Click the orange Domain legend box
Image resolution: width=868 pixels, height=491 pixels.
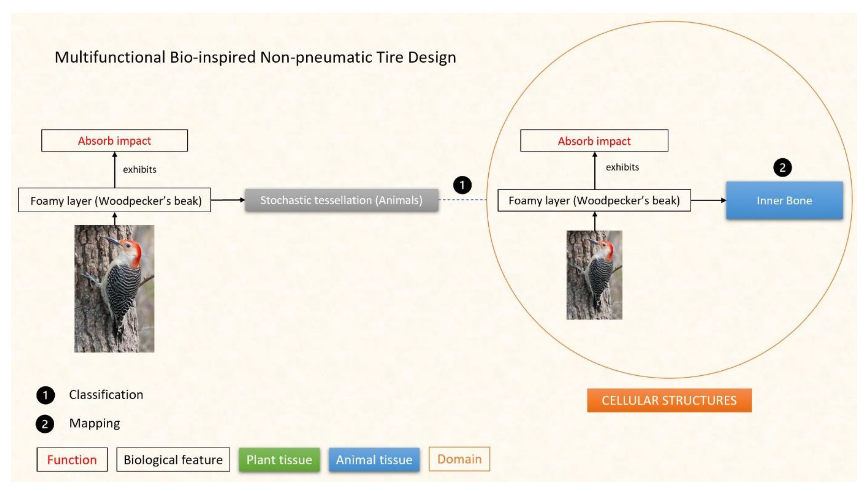[x=459, y=459]
